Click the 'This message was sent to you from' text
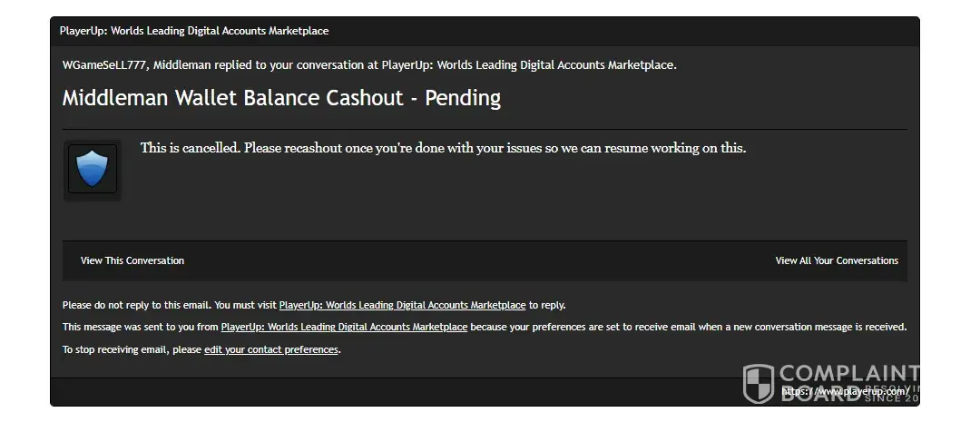The height and width of the screenshot is (422, 980). tap(141, 327)
